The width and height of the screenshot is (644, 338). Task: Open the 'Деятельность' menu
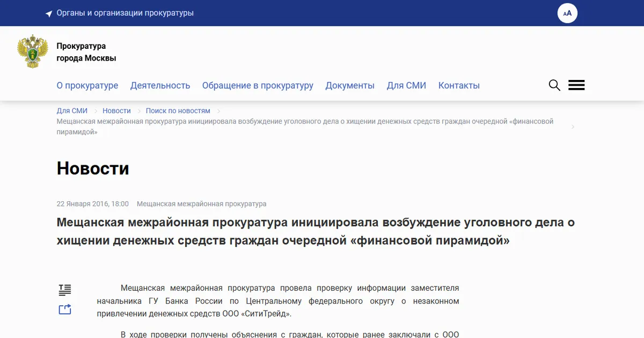tap(160, 85)
